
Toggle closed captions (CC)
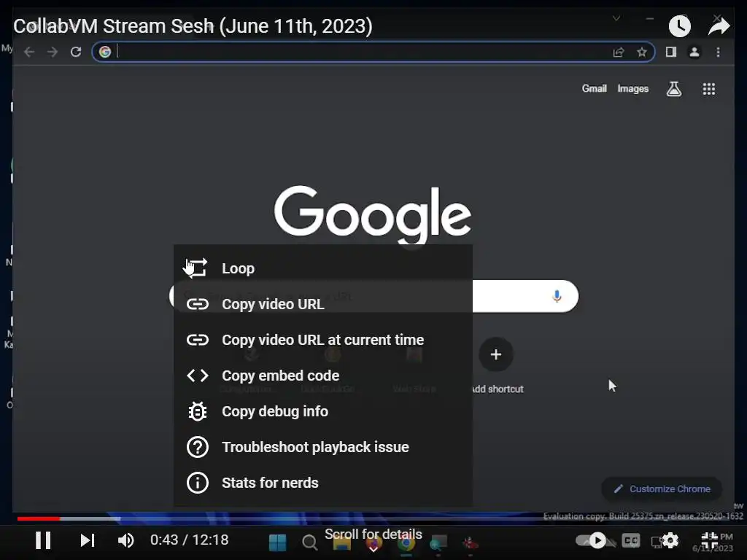631,540
